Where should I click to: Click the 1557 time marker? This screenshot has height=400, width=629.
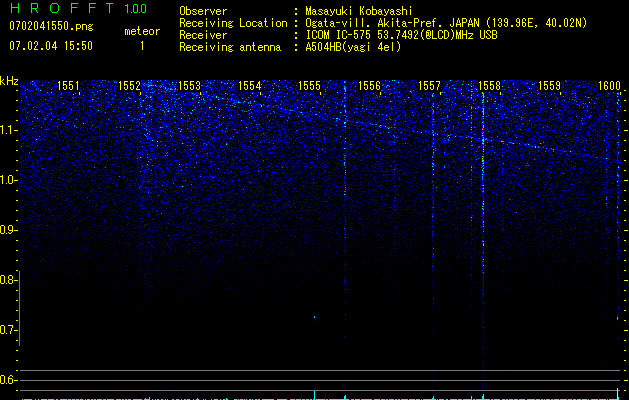point(430,86)
